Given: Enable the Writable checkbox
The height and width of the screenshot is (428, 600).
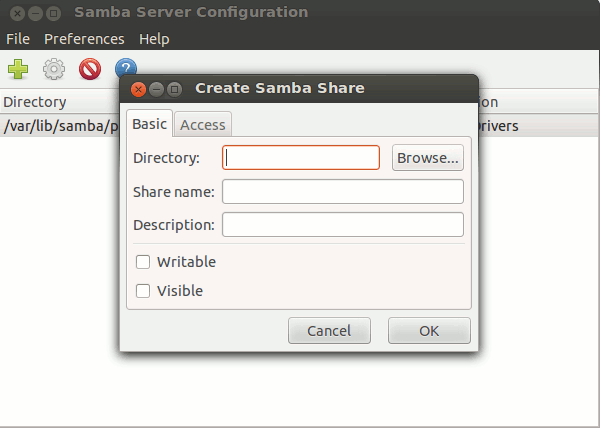Looking at the screenshot, I should tap(143, 262).
